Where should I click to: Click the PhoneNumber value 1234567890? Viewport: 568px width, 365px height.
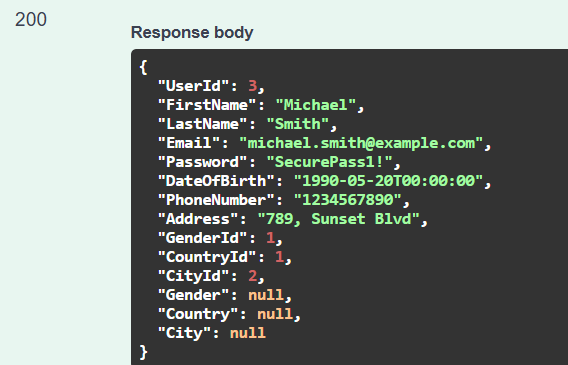point(348,200)
